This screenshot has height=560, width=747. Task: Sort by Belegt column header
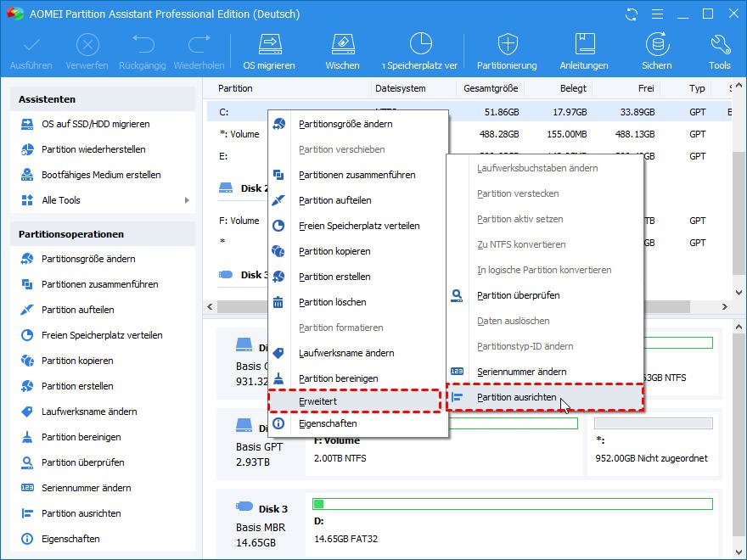point(573,88)
